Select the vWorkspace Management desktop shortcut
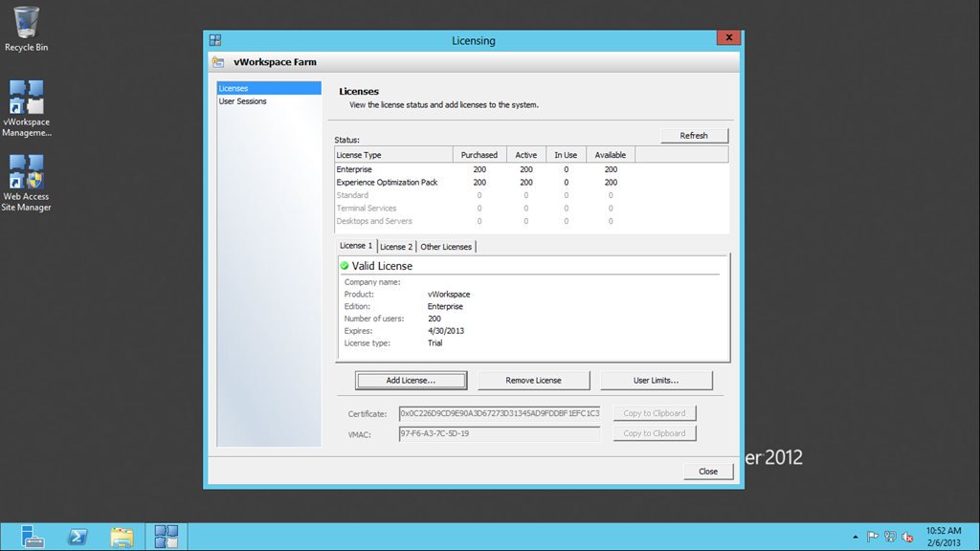Viewport: 980px width, 551px height. (x=26, y=108)
